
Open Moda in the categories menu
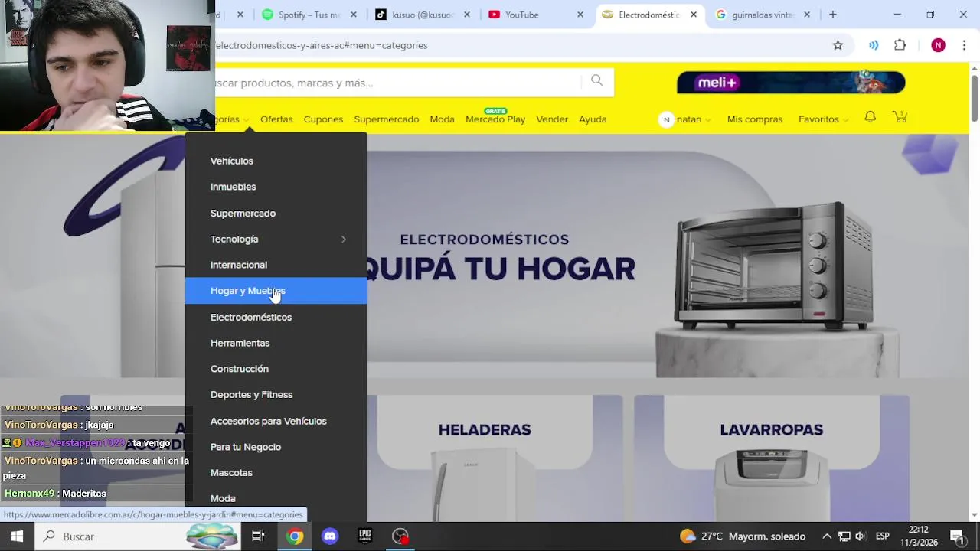(x=223, y=498)
